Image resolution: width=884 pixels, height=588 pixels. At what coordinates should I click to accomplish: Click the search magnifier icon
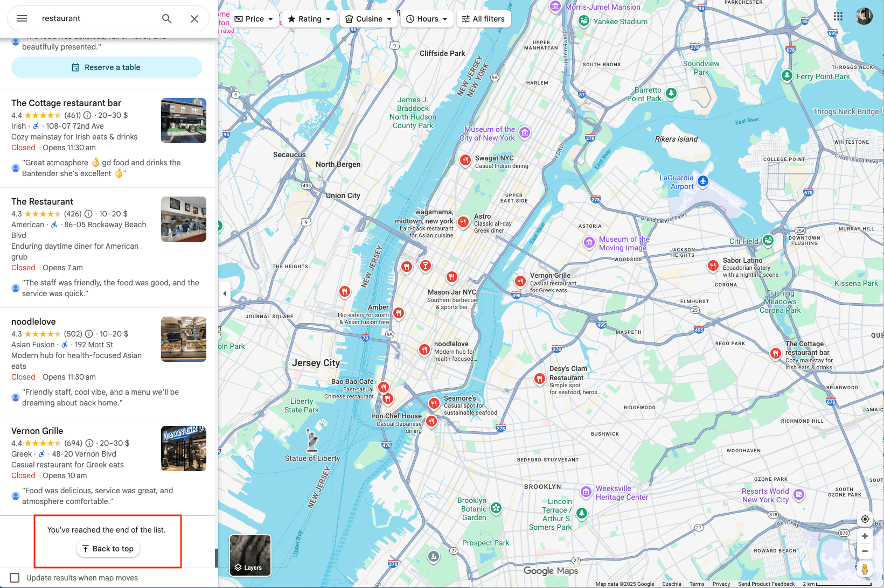166,18
